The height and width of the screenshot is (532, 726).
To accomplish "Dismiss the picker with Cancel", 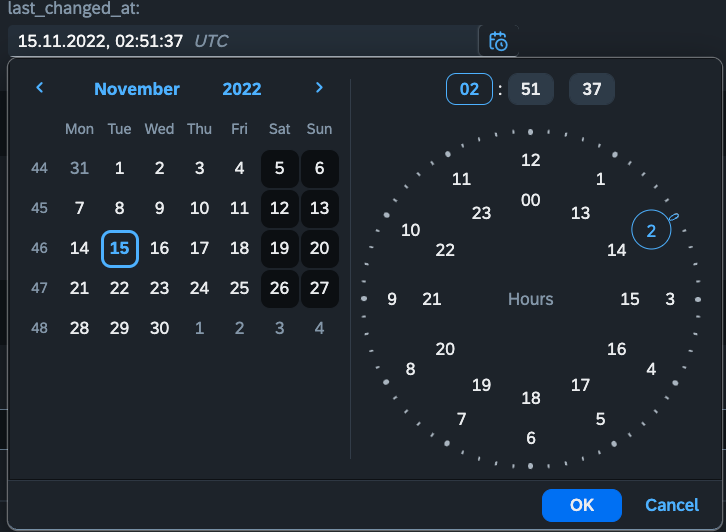I will (672, 505).
